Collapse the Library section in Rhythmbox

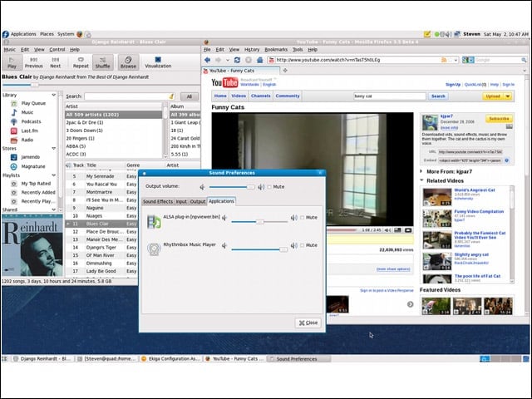(53, 95)
